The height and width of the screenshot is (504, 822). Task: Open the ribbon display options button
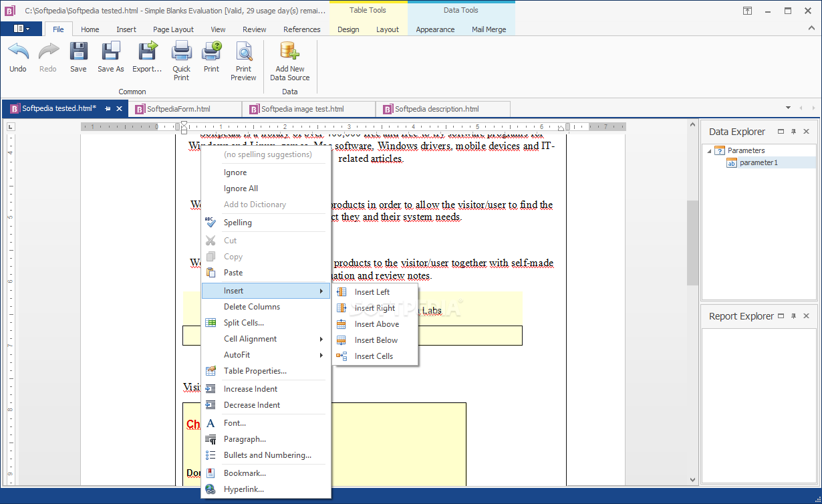click(x=747, y=11)
